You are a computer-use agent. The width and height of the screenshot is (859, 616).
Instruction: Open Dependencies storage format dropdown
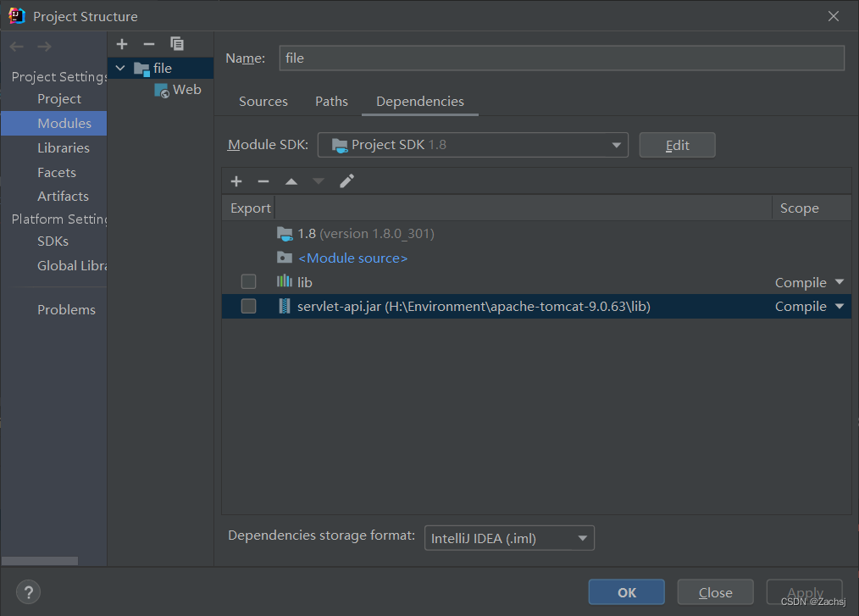click(509, 538)
